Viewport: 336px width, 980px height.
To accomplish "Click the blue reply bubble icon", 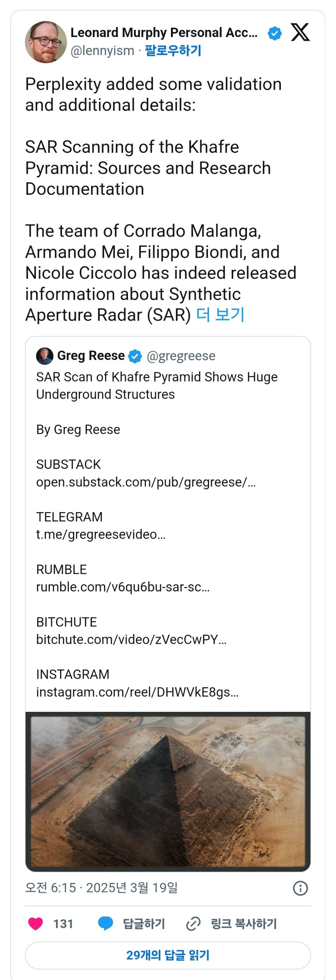I will coord(105,923).
